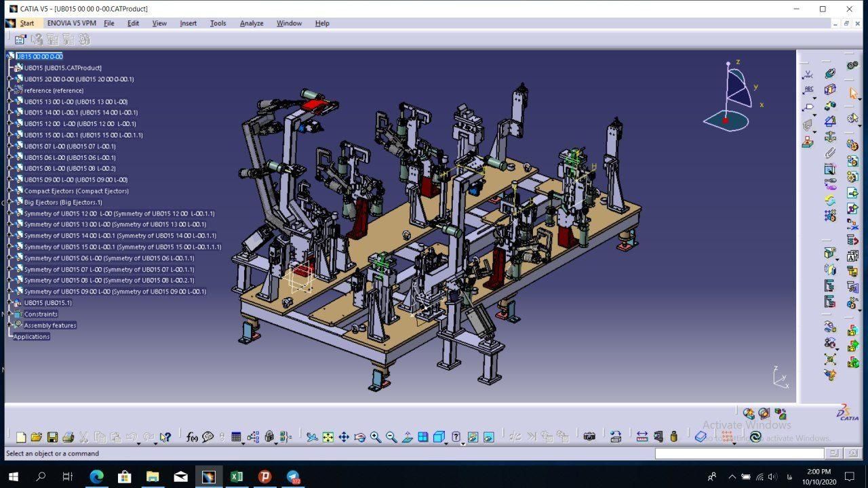The width and height of the screenshot is (868, 488).
Task: Select root node UB015 00 00 0-00
Action: (39, 56)
